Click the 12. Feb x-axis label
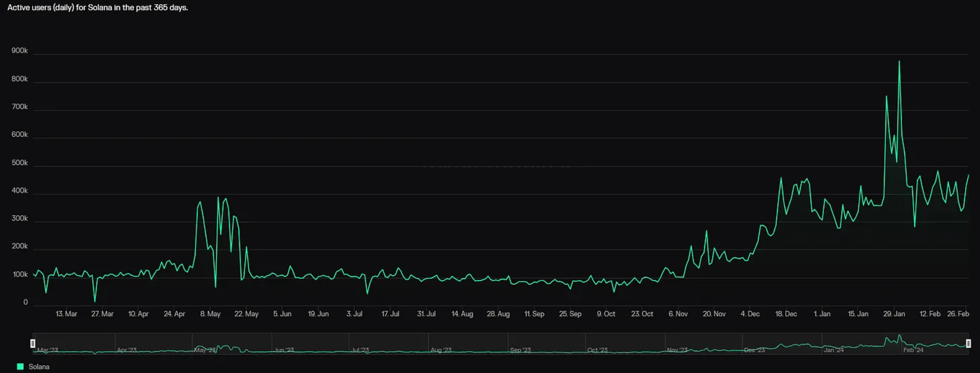Image resolution: width=980 pixels, height=373 pixels. 930,314
